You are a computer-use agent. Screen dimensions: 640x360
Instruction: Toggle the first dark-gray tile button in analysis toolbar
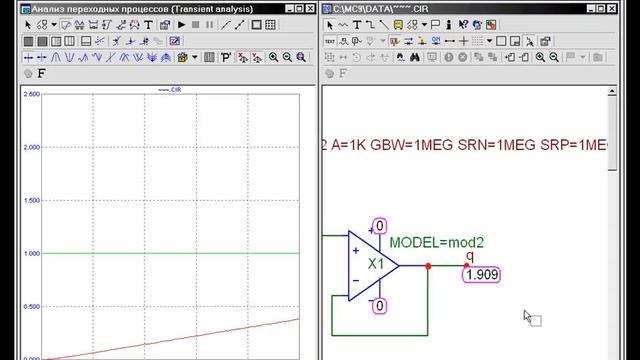29,41
